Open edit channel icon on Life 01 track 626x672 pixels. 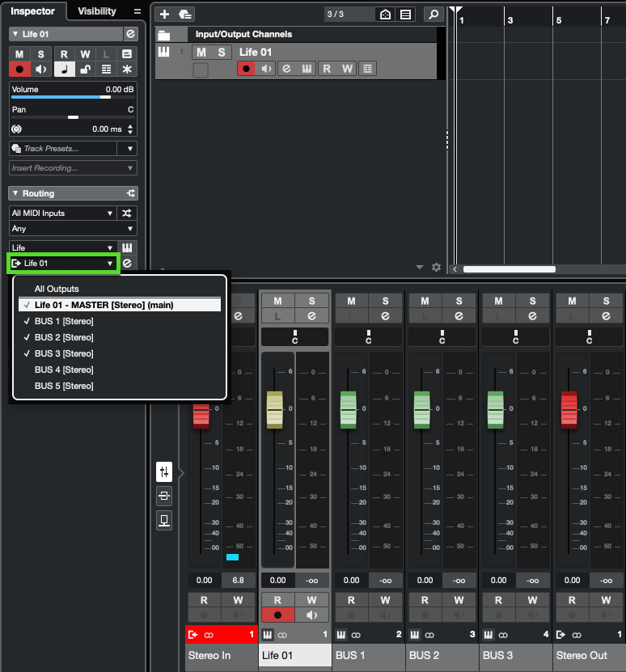[x=287, y=69]
